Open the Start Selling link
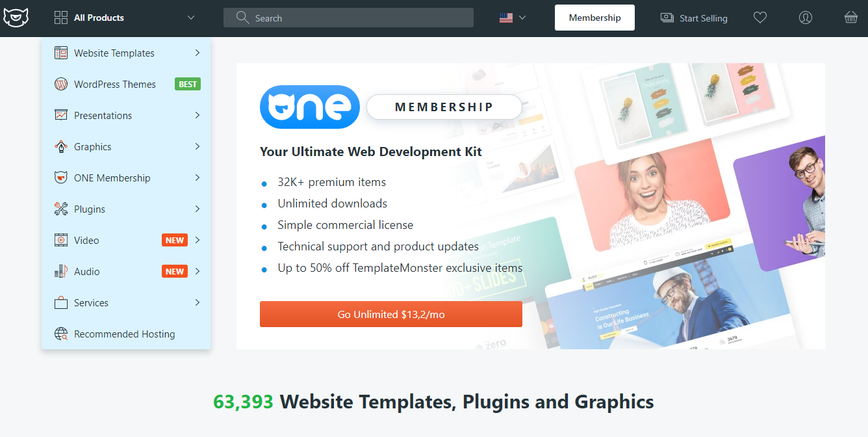The height and width of the screenshot is (437, 868). click(694, 18)
